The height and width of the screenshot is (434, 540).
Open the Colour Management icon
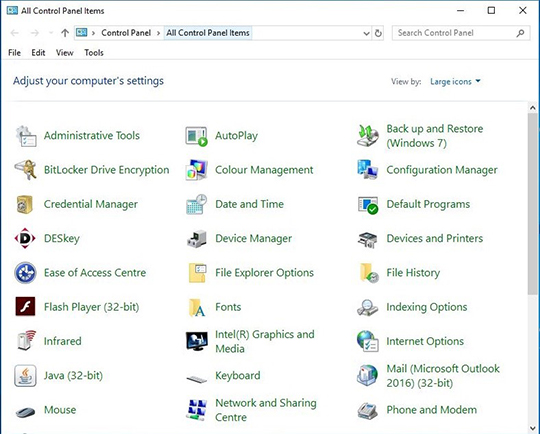coord(197,170)
